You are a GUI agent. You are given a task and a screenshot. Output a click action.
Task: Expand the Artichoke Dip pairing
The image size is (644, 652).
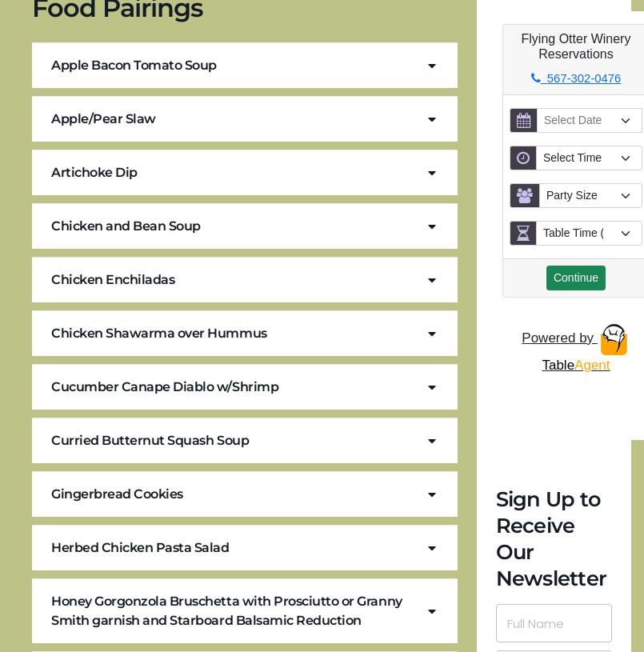[245, 173]
